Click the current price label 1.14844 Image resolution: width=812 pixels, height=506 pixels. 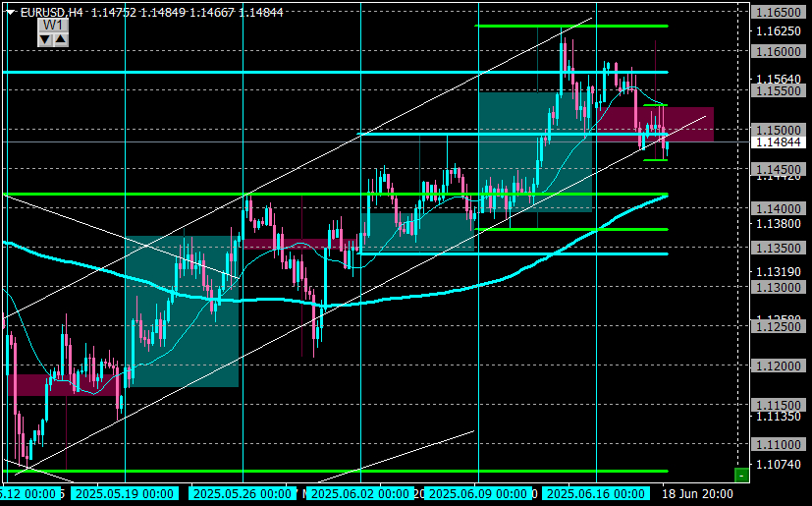tap(779, 142)
